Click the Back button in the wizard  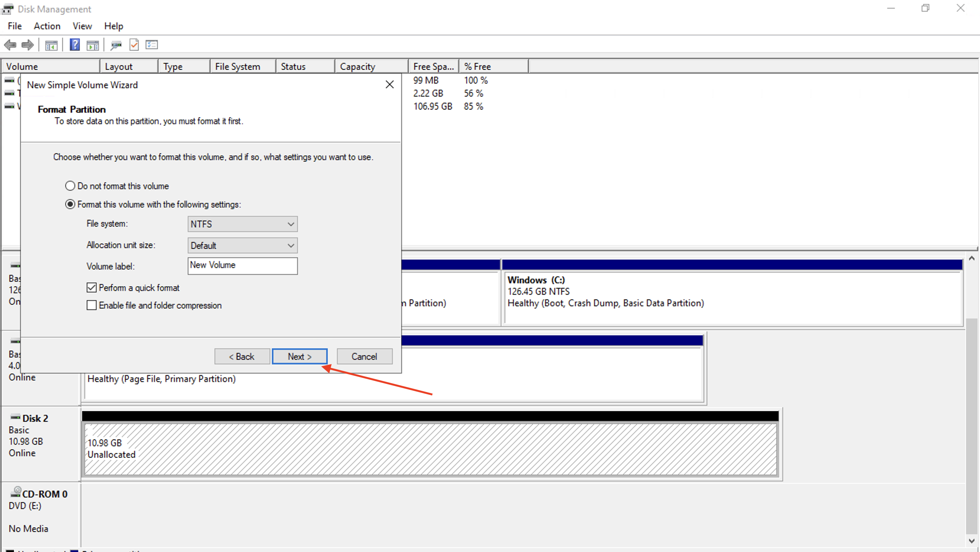pyautogui.click(x=242, y=356)
